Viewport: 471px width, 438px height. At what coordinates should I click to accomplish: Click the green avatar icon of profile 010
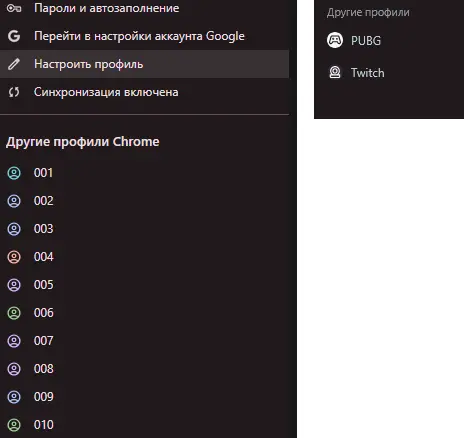coord(14,425)
